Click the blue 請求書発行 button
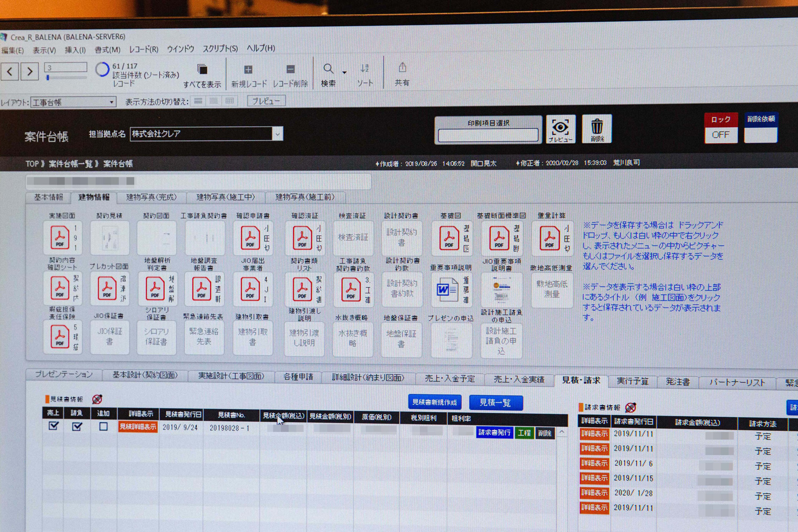The width and height of the screenshot is (798, 532). click(494, 433)
